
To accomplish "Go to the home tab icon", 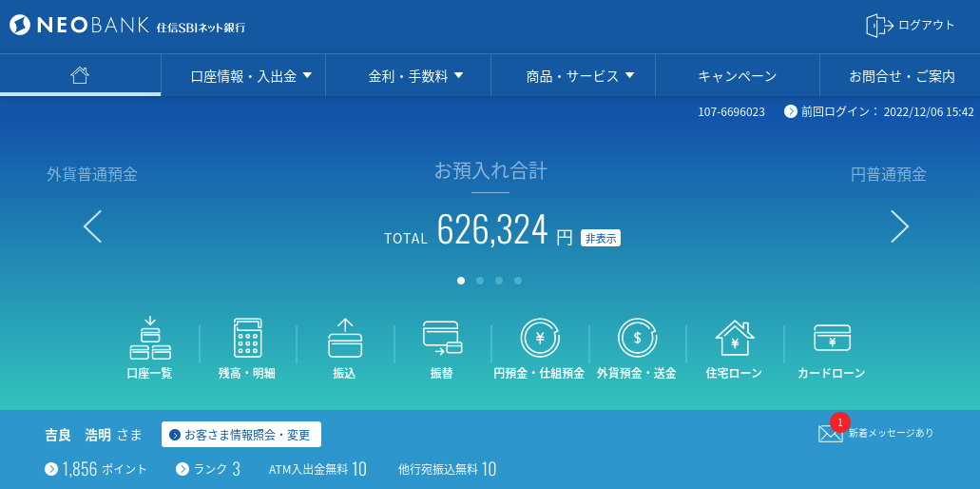I will 80,76.
